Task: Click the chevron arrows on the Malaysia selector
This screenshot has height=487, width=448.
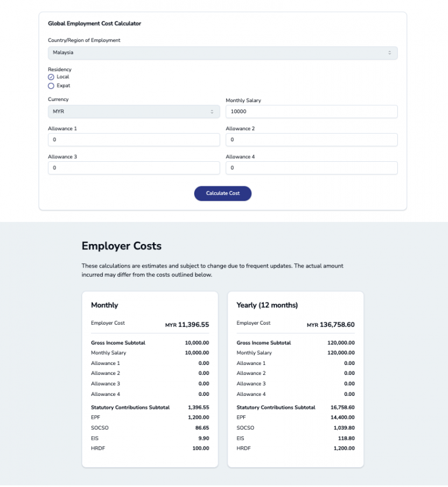Action: click(389, 53)
